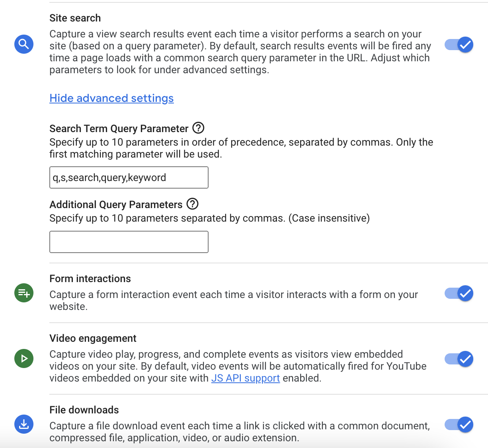This screenshot has height=448, width=488.
Task: Switch off Video engagement tracking
Action: pyautogui.click(x=459, y=359)
